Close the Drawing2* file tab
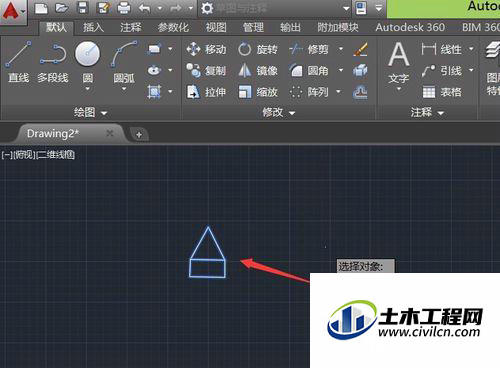This screenshot has width=500, height=368. 110,133
